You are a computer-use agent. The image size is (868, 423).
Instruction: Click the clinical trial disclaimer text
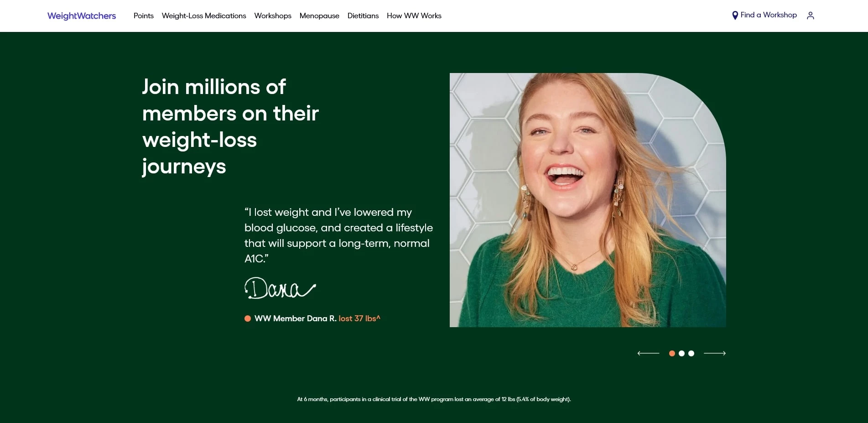coord(434,399)
